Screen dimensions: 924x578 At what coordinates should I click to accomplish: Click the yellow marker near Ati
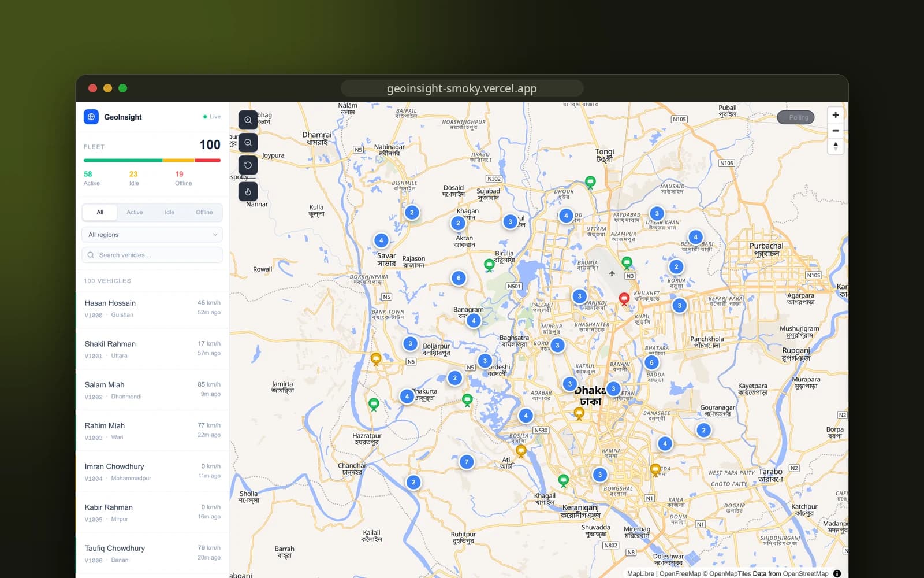(521, 450)
